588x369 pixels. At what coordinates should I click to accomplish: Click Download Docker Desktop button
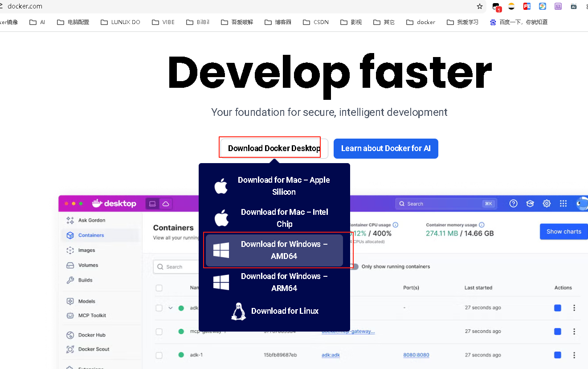coord(274,148)
